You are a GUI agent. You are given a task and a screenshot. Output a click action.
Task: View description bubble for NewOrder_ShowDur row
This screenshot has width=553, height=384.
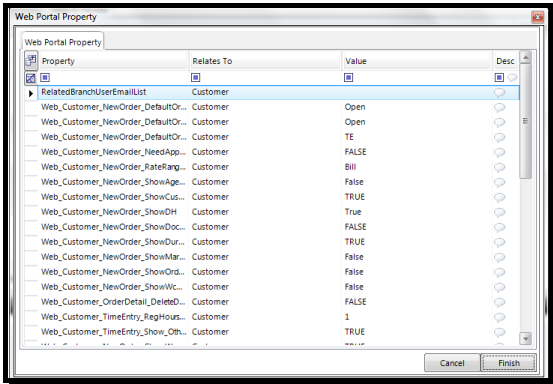[x=499, y=242]
